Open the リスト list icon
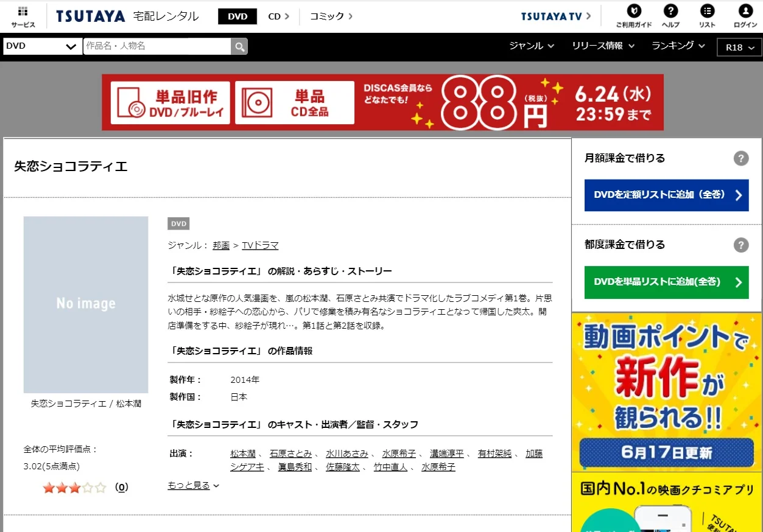The width and height of the screenshot is (763, 532). [x=707, y=16]
